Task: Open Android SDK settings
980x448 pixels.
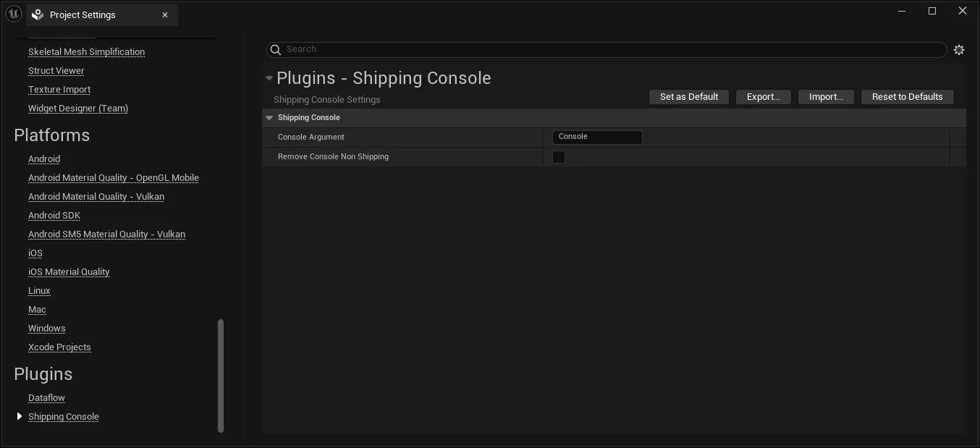Action: 54,216
